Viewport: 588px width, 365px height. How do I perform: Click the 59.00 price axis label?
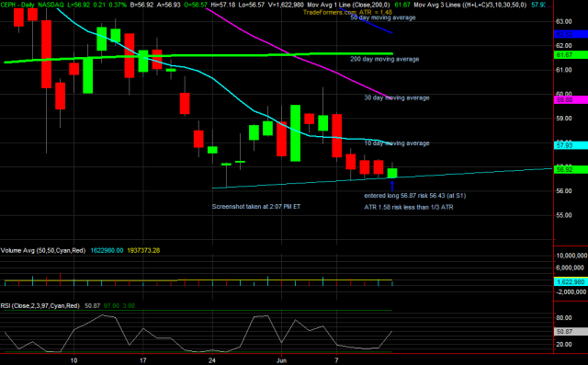[564, 119]
